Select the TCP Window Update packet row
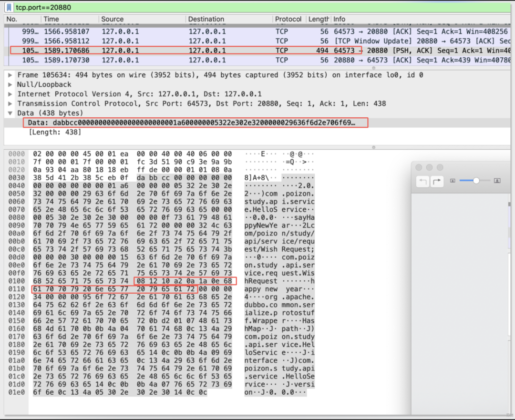 coord(257,41)
